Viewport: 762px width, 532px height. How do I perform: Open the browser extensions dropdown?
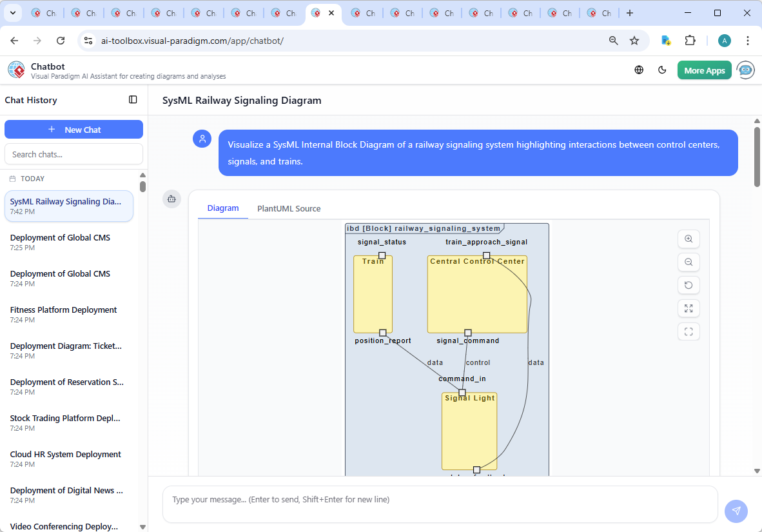pos(690,40)
